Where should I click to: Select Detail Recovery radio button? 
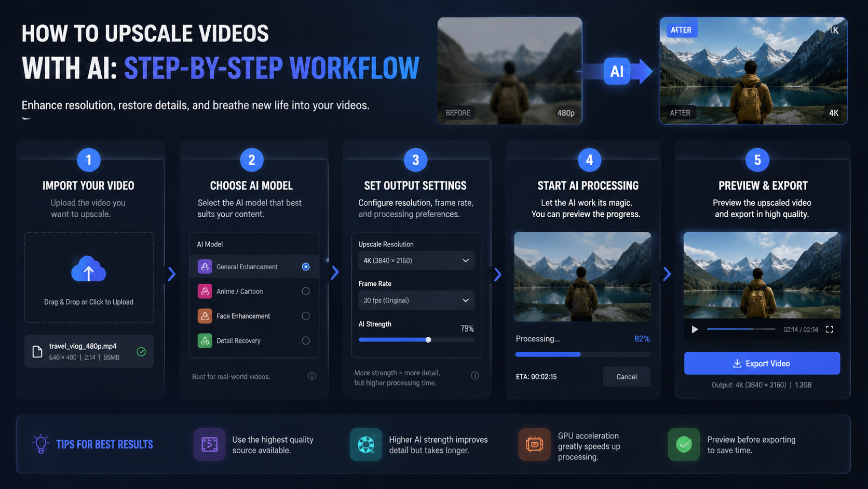coord(306,340)
